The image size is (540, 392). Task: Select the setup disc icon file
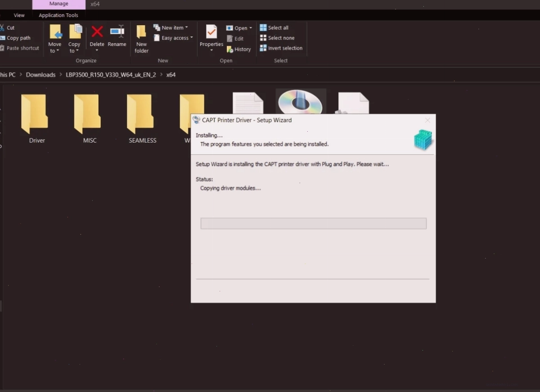coord(300,102)
